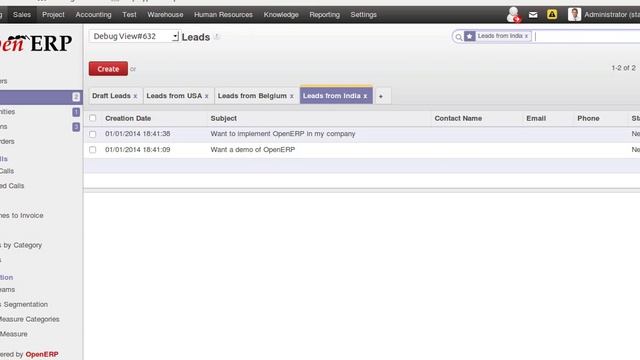Check the row for 01/01/2014 18:41:09 lead
The width and height of the screenshot is (640, 360).
point(93,150)
